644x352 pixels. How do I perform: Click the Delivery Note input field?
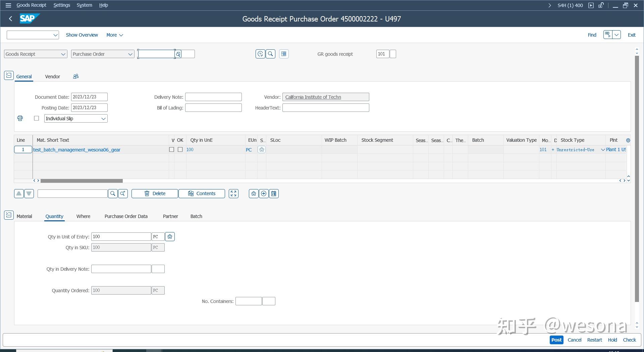(213, 97)
